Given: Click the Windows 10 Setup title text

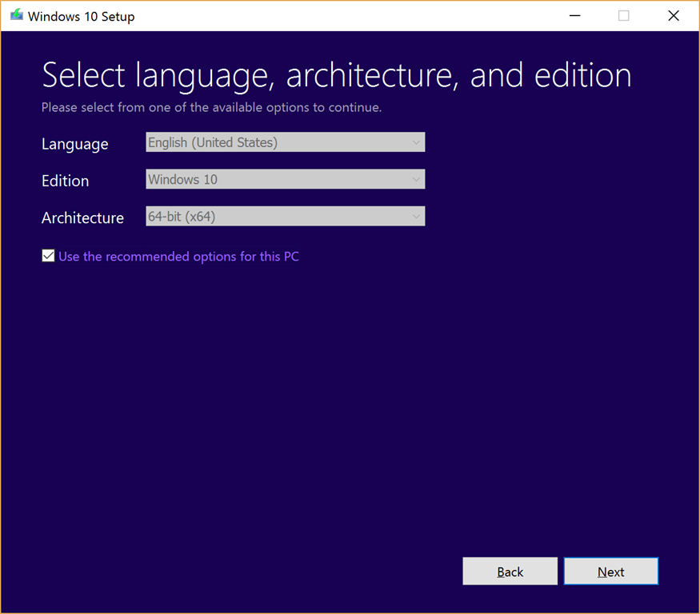Looking at the screenshot, I should [82, 17].
